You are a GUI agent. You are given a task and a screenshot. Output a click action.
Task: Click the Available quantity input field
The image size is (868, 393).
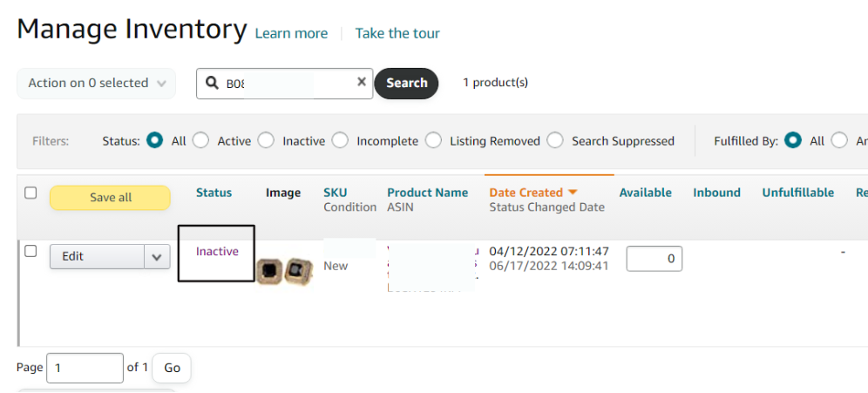pyautogui.click(x=654, y=259)
